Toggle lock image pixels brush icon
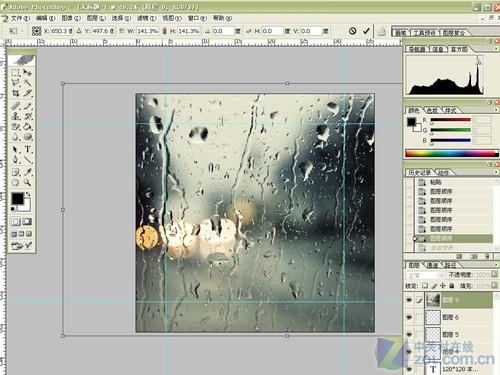 (x=434, y=286)
